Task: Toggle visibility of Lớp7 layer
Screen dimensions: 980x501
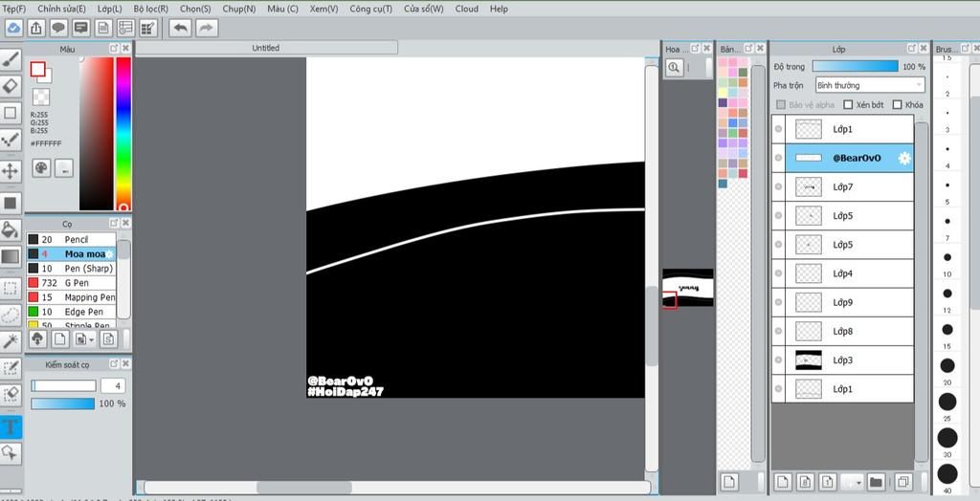Action: [778, 186]
